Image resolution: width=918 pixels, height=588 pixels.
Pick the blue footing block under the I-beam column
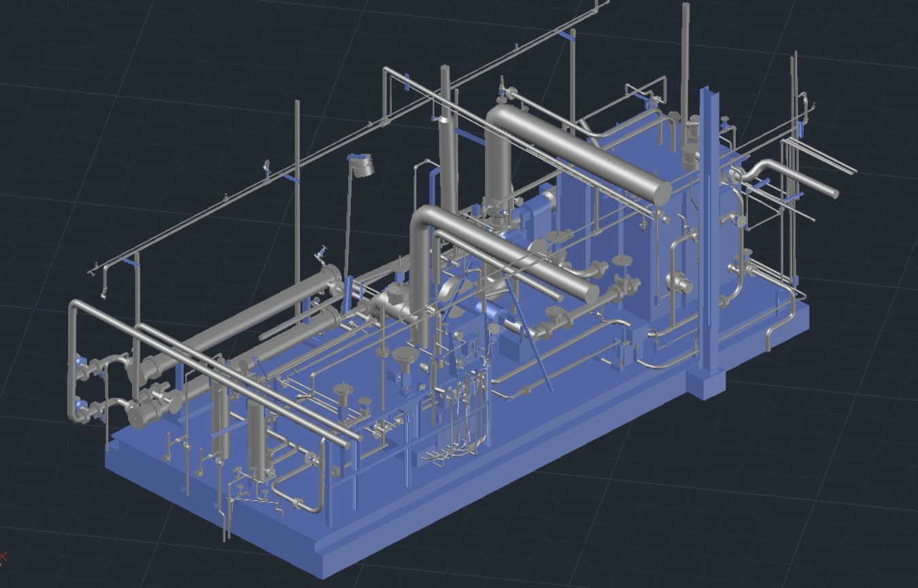pos(706,383)
